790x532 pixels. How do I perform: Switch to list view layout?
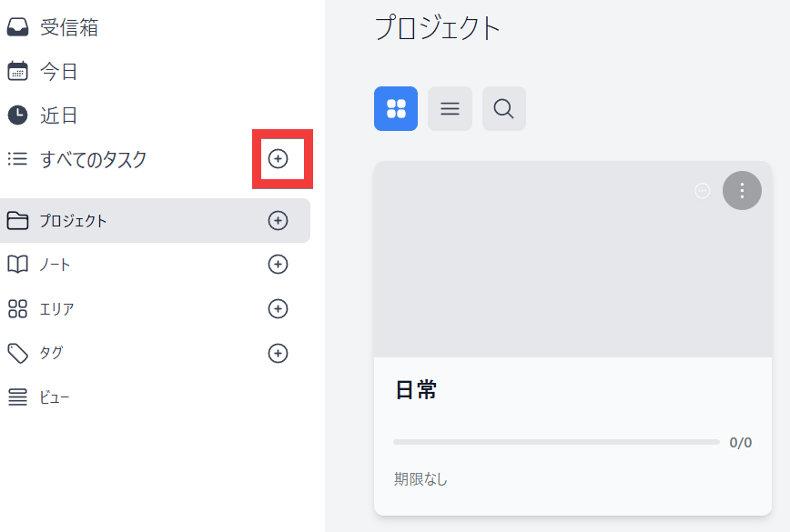(450, 109)
